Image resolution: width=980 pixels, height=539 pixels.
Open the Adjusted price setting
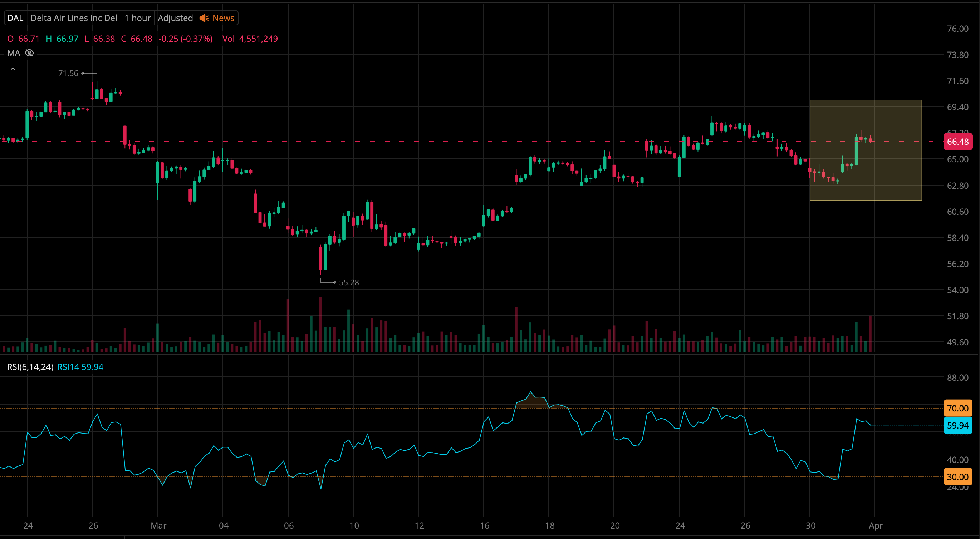[175, 18]
